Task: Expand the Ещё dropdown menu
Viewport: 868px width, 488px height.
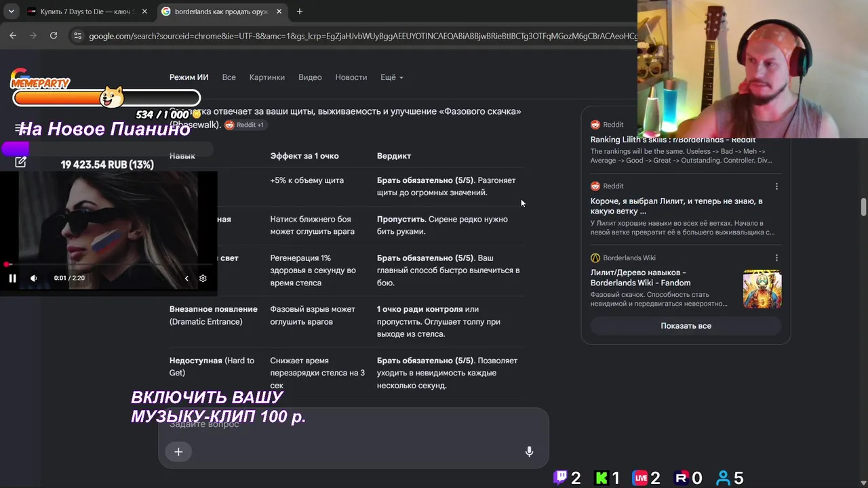Action: [x=392, y=77]
